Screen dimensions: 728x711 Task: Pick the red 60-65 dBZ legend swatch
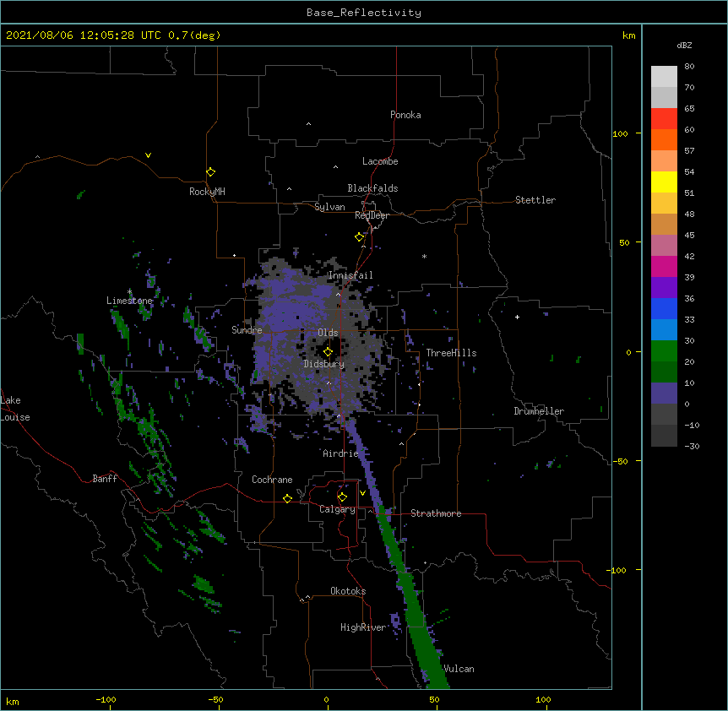[x=664, y=119]
